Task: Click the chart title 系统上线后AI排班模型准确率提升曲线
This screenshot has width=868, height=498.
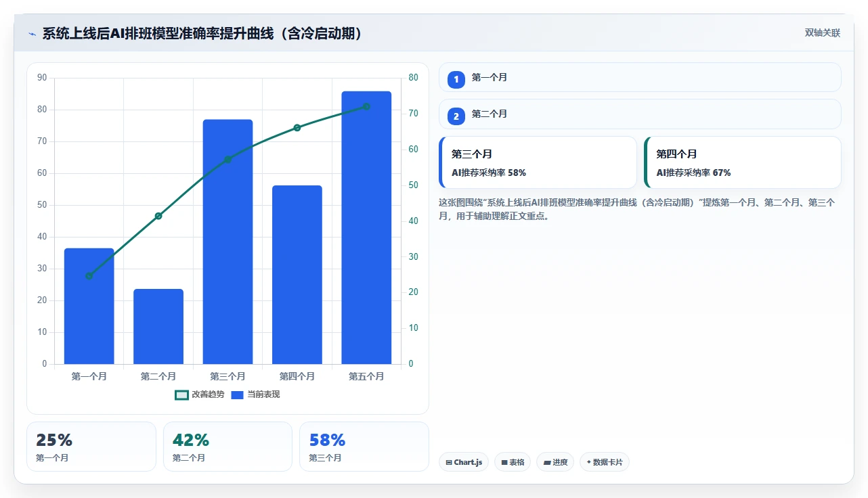Action: [x=202, y=34]
